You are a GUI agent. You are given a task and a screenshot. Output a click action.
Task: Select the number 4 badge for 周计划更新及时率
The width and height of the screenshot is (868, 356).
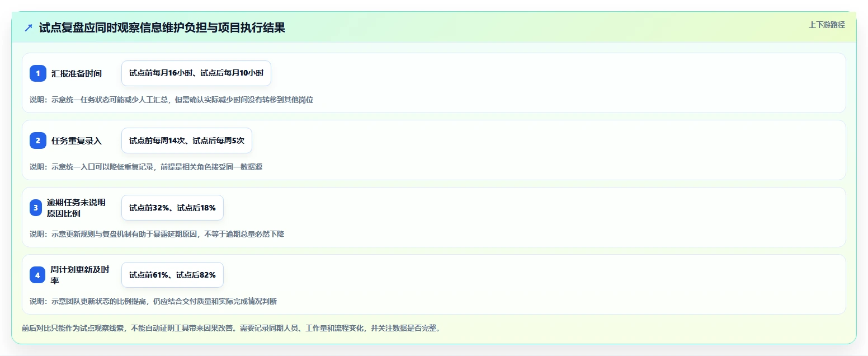[x=38, y=275]
